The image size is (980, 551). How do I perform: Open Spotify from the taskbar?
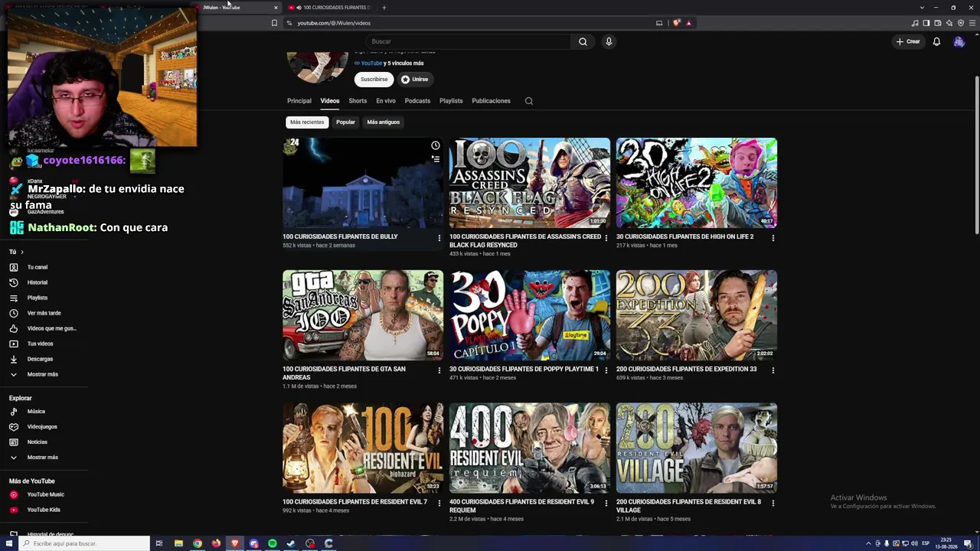[273, 543]
